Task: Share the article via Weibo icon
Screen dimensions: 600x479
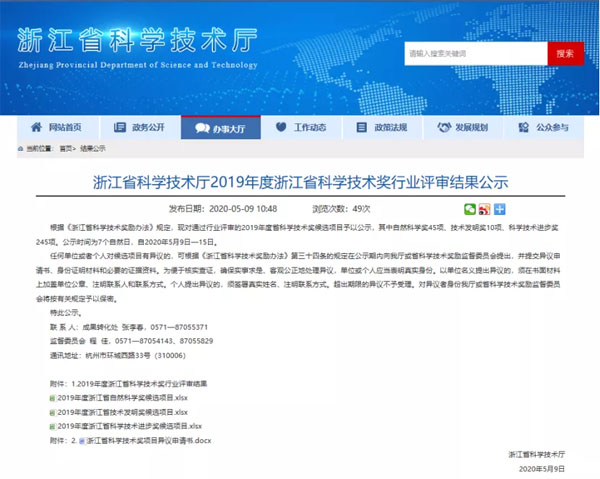Action: (x=484, y=208)
